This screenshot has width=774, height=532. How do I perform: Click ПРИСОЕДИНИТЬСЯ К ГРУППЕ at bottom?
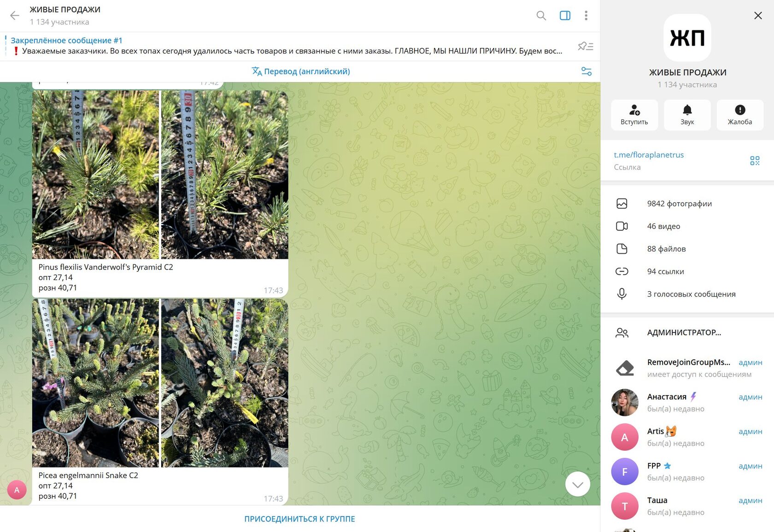[299, 519]
